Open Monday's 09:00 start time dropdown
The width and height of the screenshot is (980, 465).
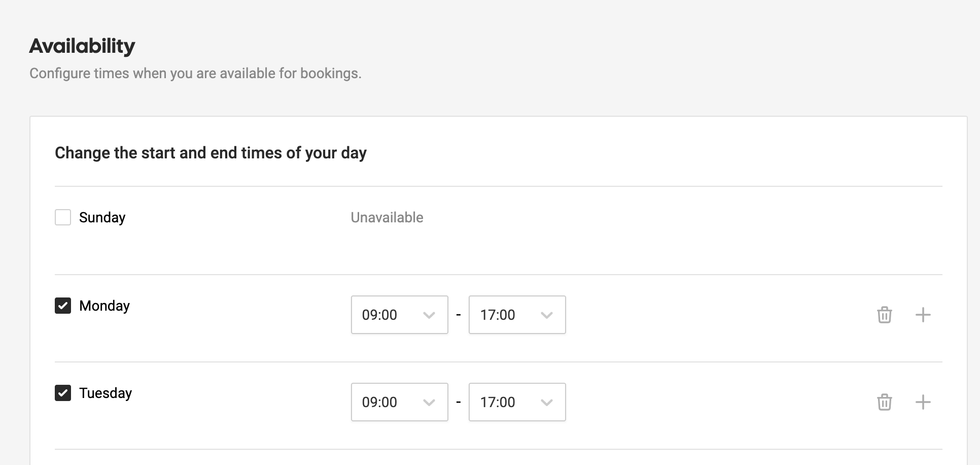pos(399,315)
